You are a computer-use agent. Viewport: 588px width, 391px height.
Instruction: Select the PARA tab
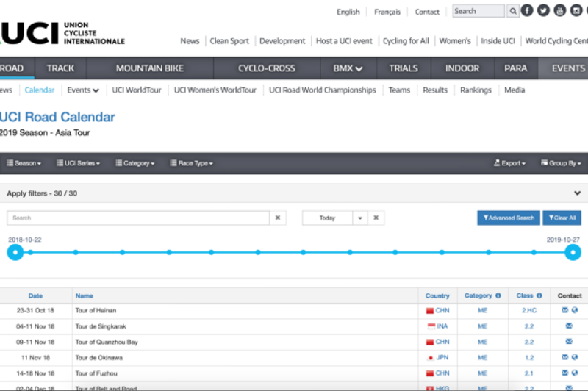[516, 68]
